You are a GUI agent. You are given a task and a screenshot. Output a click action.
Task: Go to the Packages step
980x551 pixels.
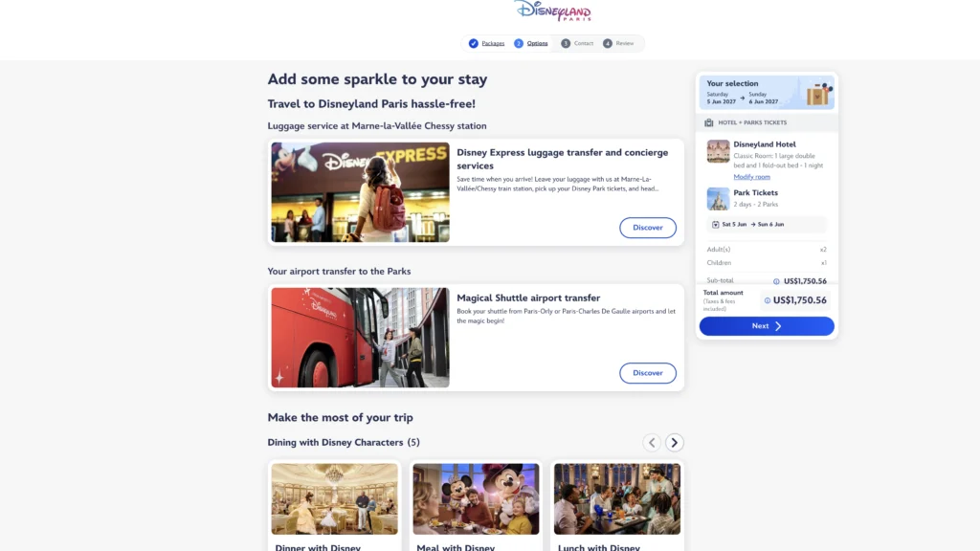493,43
